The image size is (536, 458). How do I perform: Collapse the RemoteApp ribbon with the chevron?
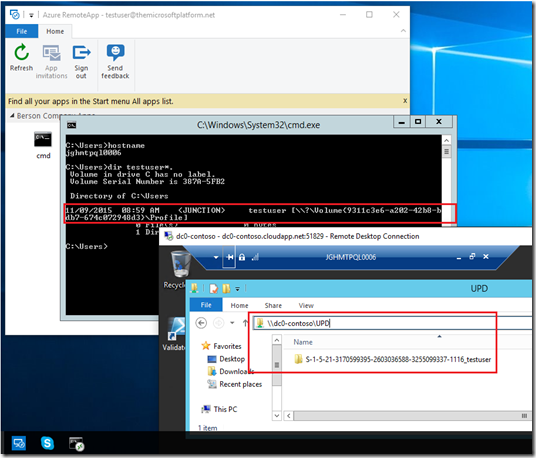pos(403,31)
